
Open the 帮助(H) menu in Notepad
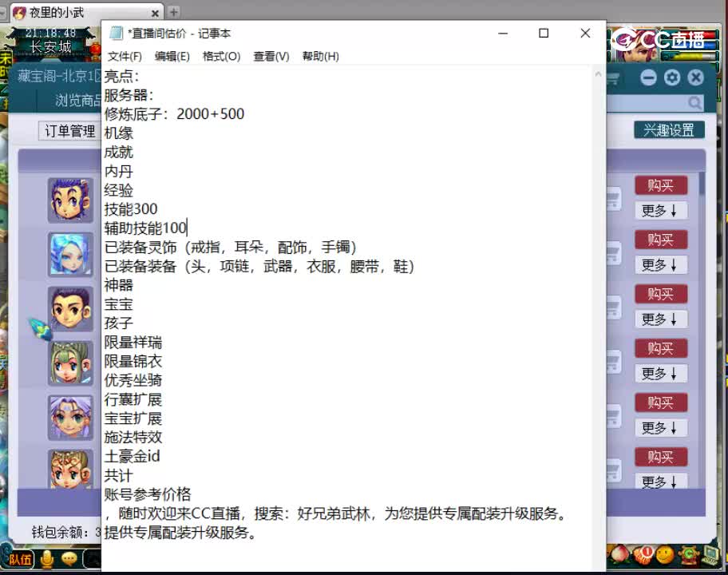click(x=320, y=56)
